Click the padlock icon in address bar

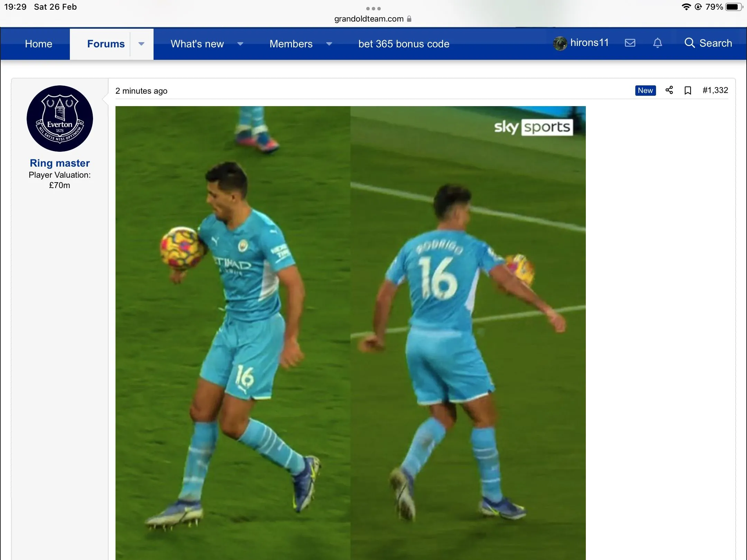409,19
